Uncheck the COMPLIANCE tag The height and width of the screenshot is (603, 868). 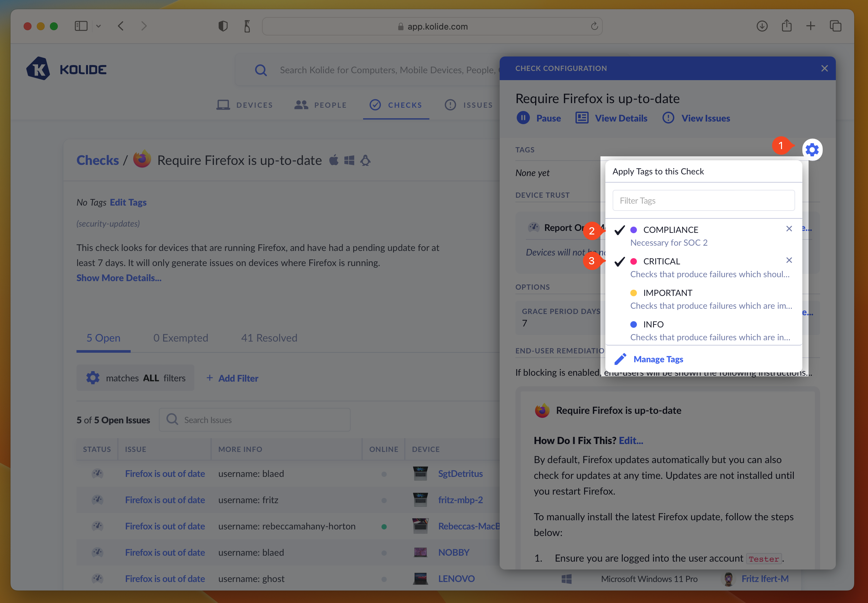(x=619, y=230)
